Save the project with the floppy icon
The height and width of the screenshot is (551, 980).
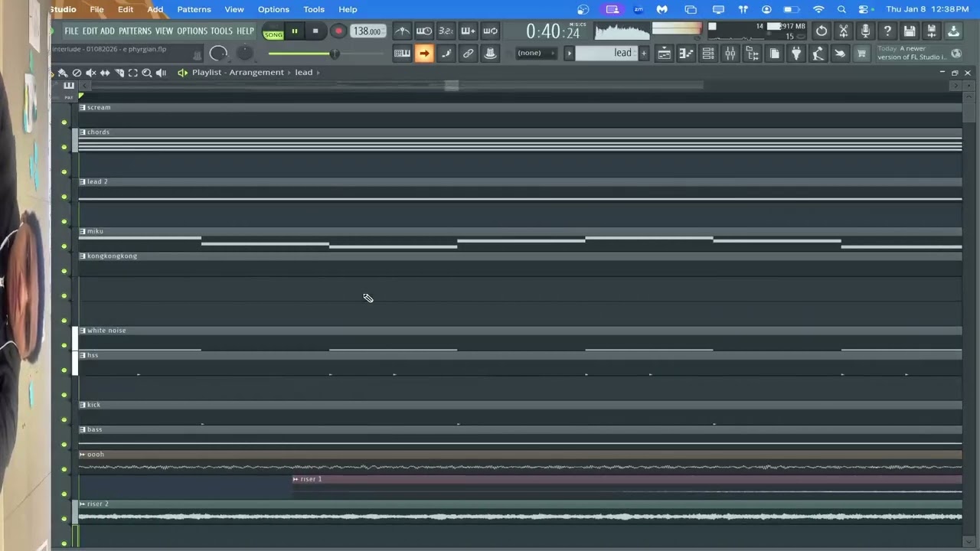(910, 31)
